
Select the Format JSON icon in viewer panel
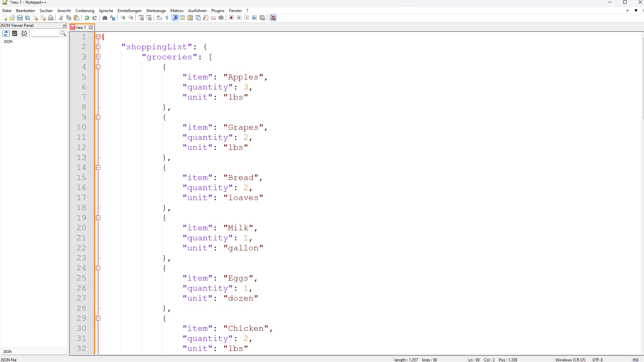pyautogui.click(x=15, y=34)
